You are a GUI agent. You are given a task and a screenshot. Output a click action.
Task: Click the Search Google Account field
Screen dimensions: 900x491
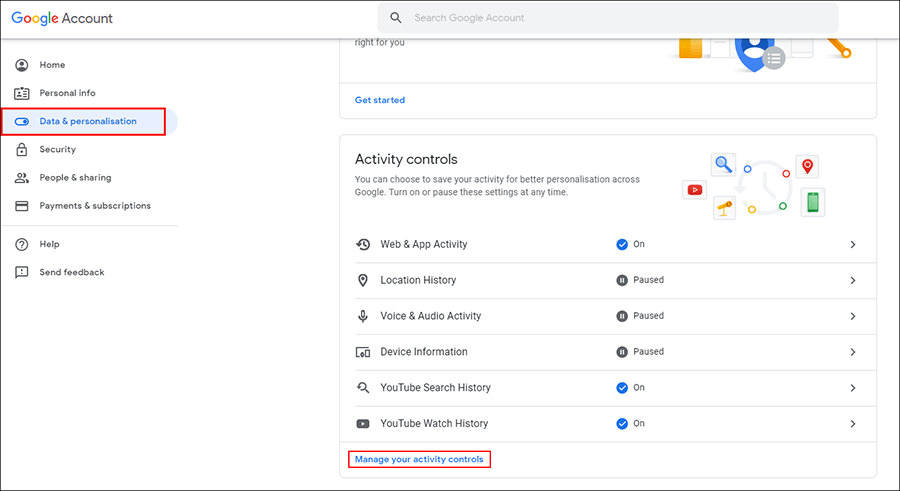[608, 18]
